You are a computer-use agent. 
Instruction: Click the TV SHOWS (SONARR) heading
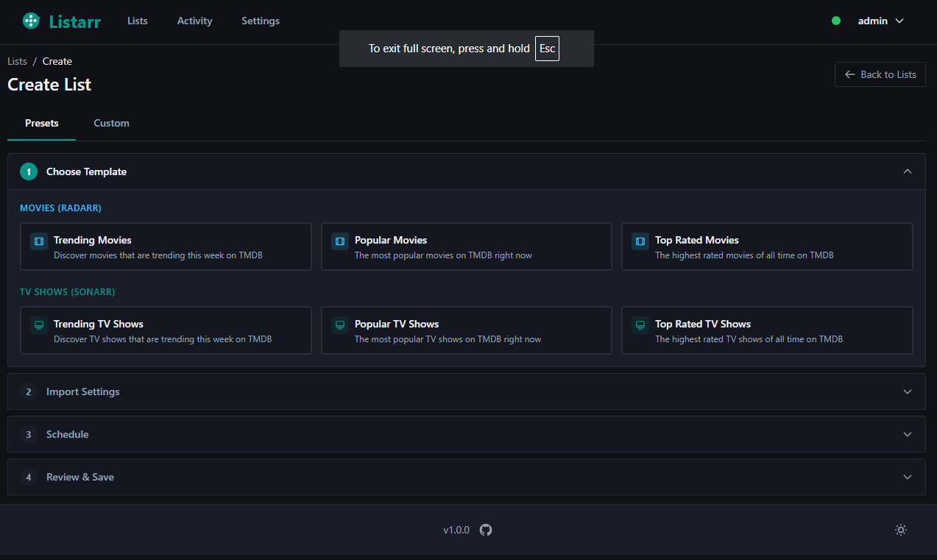click(x=68, y=292)
